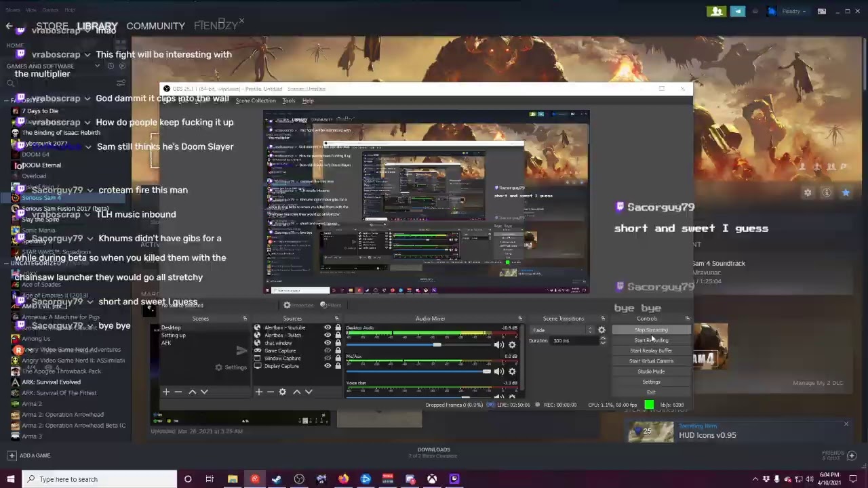Unlock the Alertbox - Youtube source
This screenshot has width=868, height=488.
tap(338, 327)
